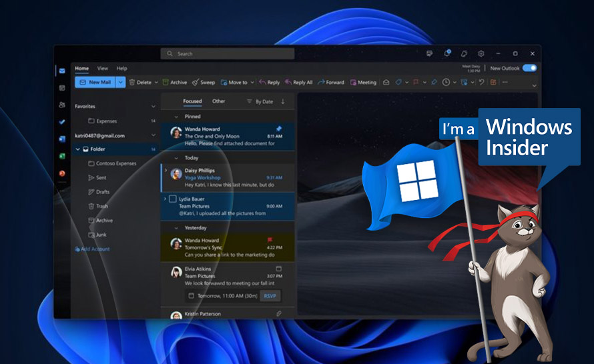Open more options ellipsis in toolbar

coord(505,82)
